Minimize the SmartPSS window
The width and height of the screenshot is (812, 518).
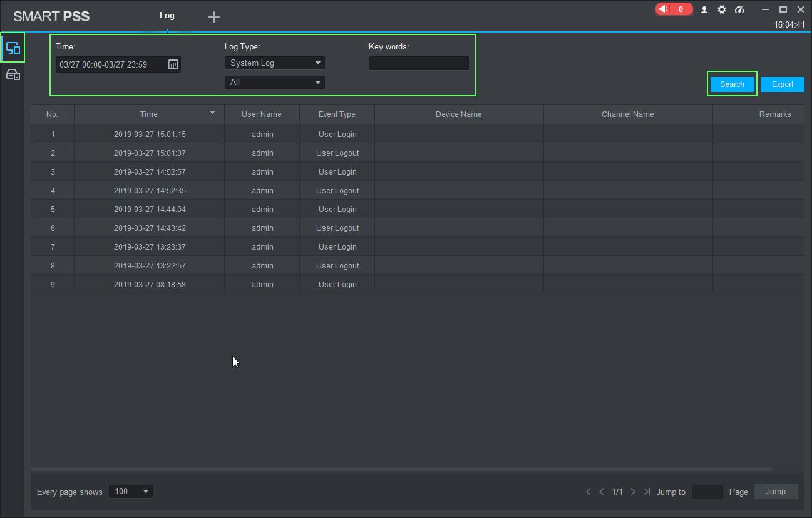click(x=765, y=9)
